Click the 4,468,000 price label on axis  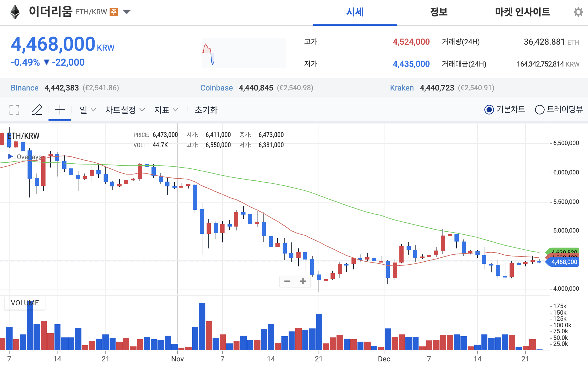563,262
